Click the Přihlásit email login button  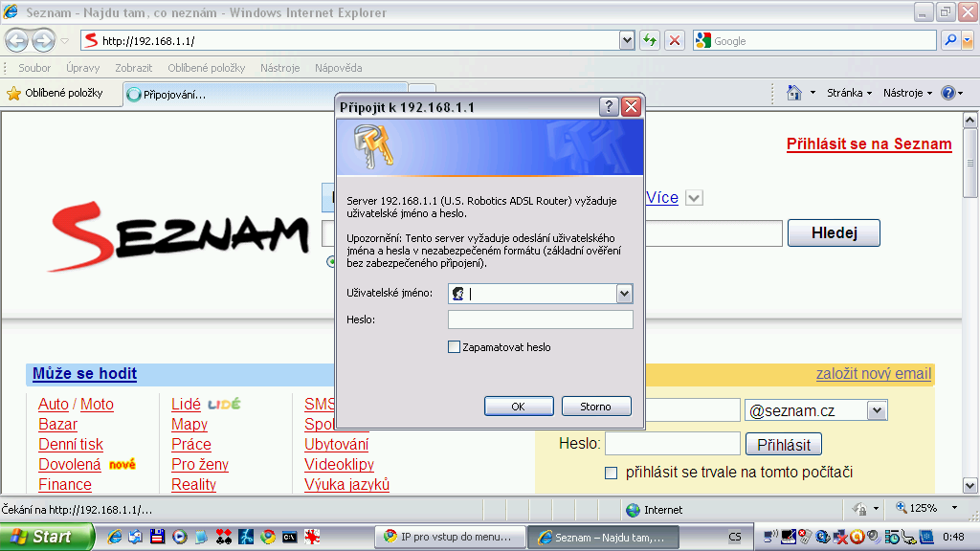[784, 445]
